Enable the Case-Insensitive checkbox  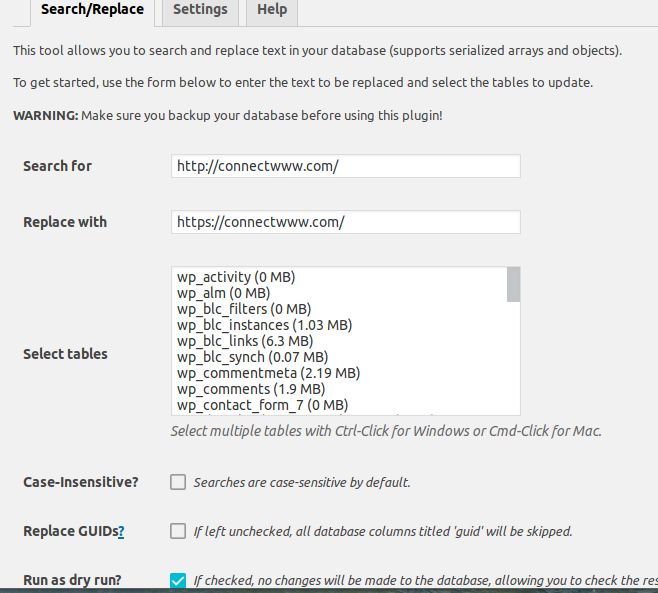point(178,482)
